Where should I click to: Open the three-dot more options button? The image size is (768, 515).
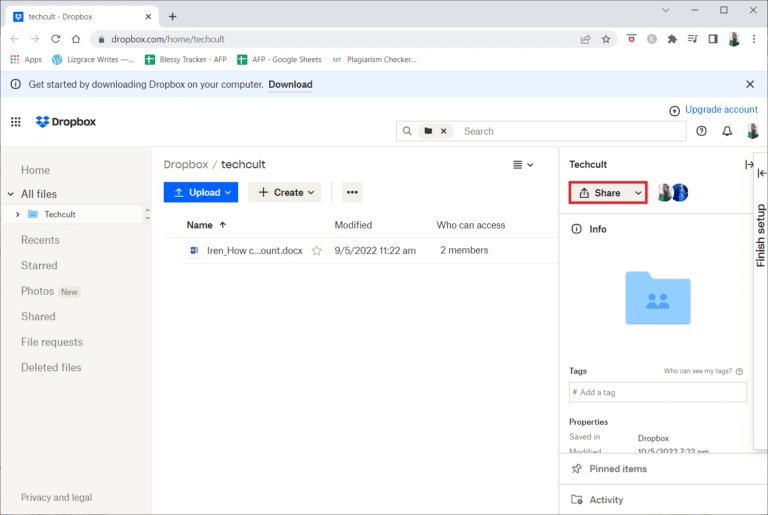tap(352, 192)
